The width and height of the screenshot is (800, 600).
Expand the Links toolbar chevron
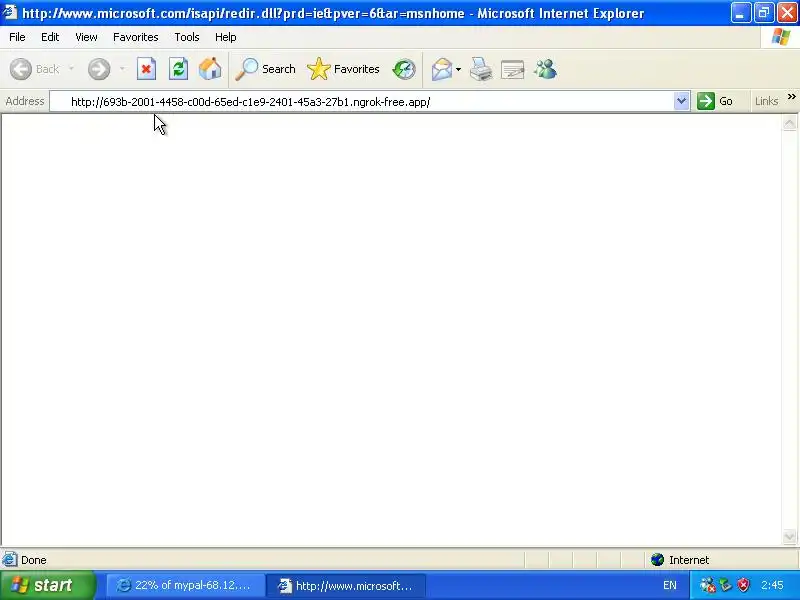click(x=791, y=96)
